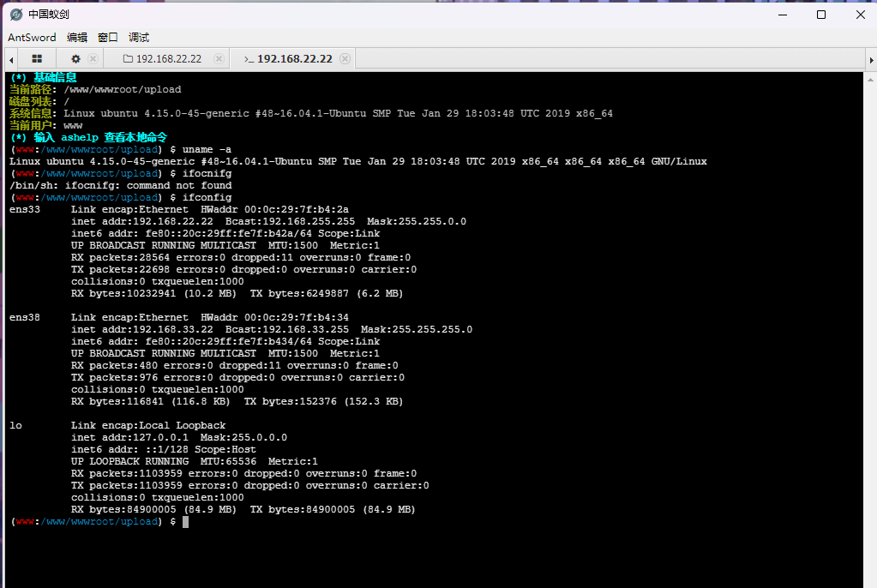Click HWaddr 00:0c:29:7f:b4:34 text
Viewport: 877px width, 588px height.
[x=274, y=317]
